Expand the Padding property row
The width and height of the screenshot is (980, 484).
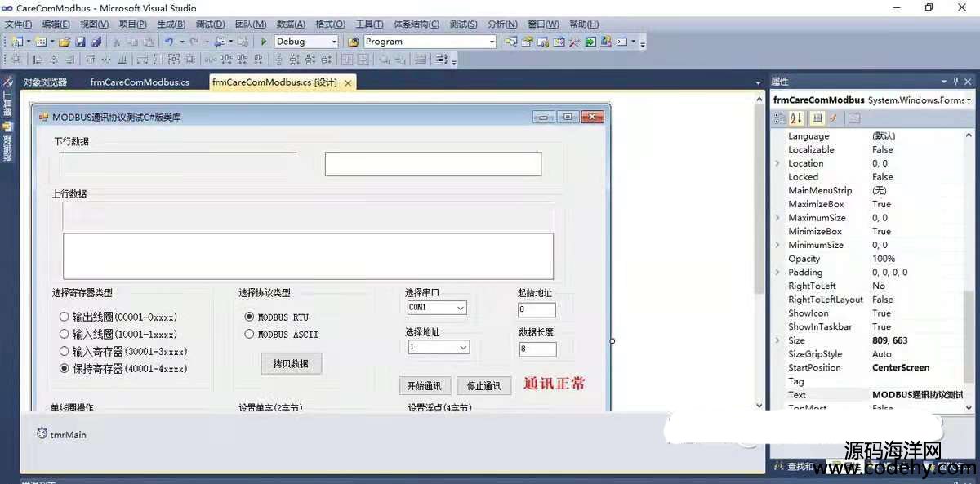(777, 273)
